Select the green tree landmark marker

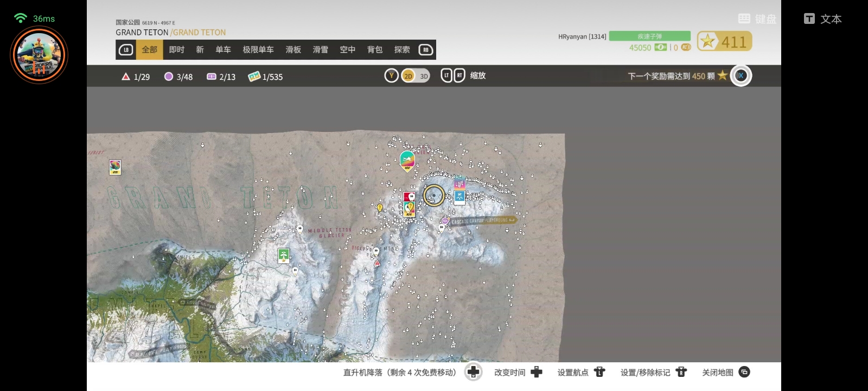point(284,255)
